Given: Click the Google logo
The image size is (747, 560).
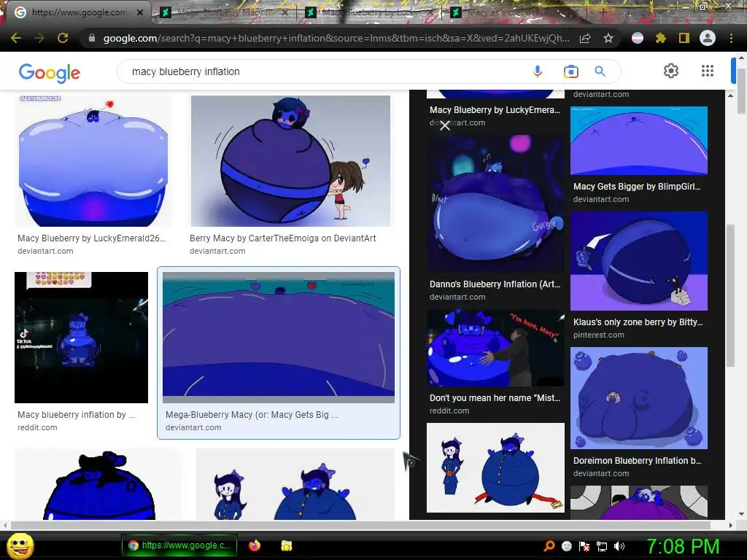Looking at the screenshot, I should tap(50, 73).
